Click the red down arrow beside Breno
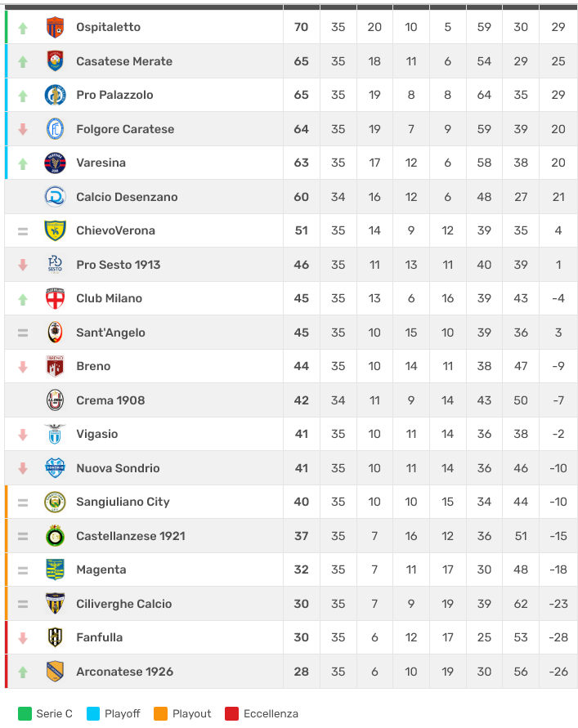578x728 pixels. click(23, 367)
